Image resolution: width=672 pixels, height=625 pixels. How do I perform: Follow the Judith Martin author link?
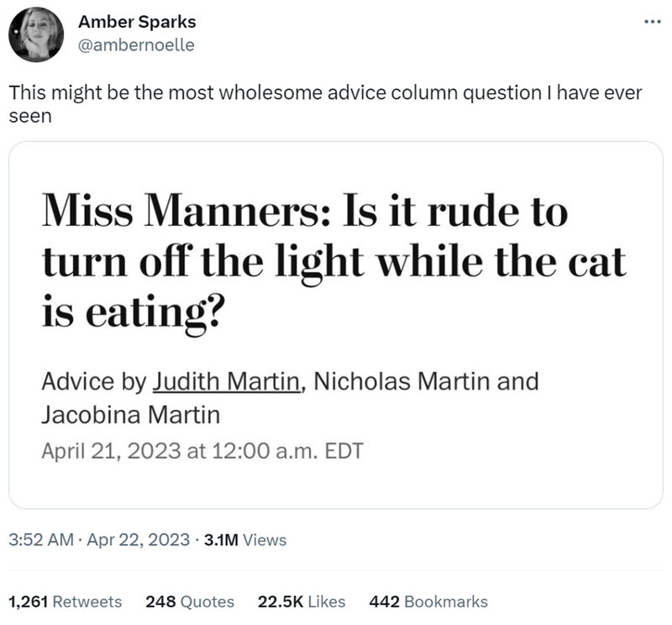point(226,381)
